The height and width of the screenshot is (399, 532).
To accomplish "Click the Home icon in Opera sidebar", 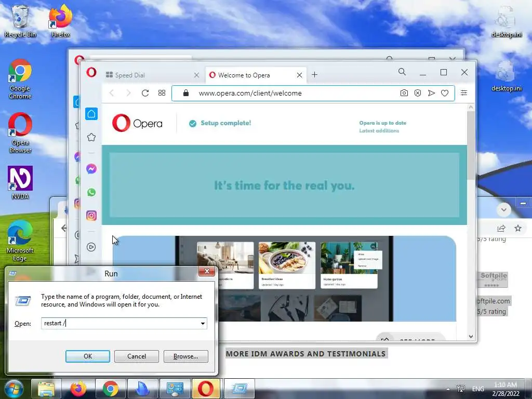I will [91, 114].
